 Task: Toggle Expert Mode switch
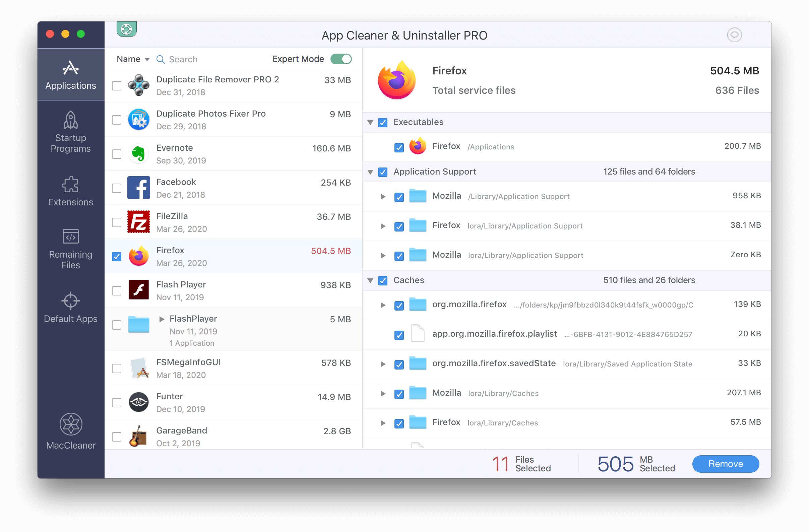(341, 59)
